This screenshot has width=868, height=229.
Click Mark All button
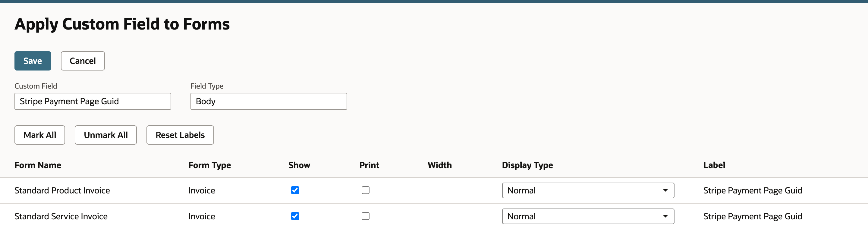coord(40,135)
